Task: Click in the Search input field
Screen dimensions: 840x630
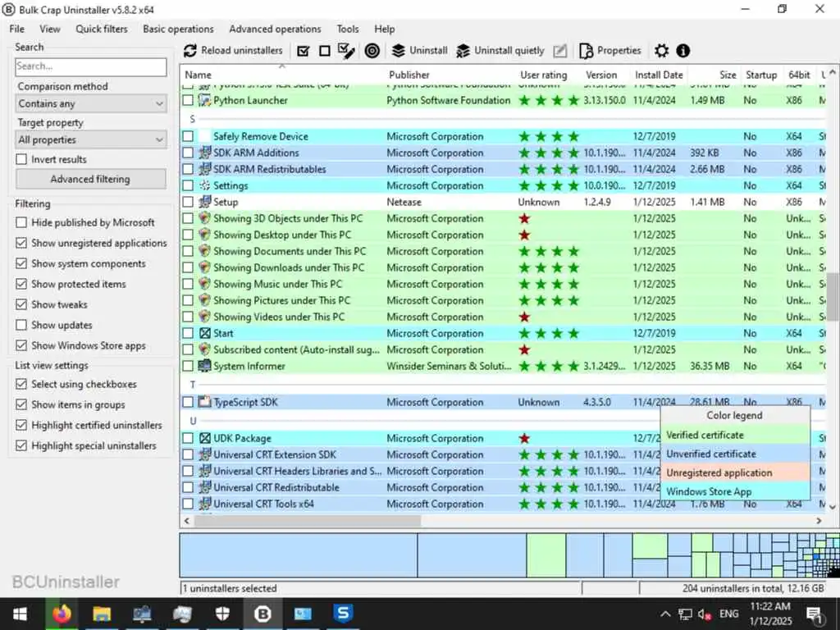Action: point(90,66)
